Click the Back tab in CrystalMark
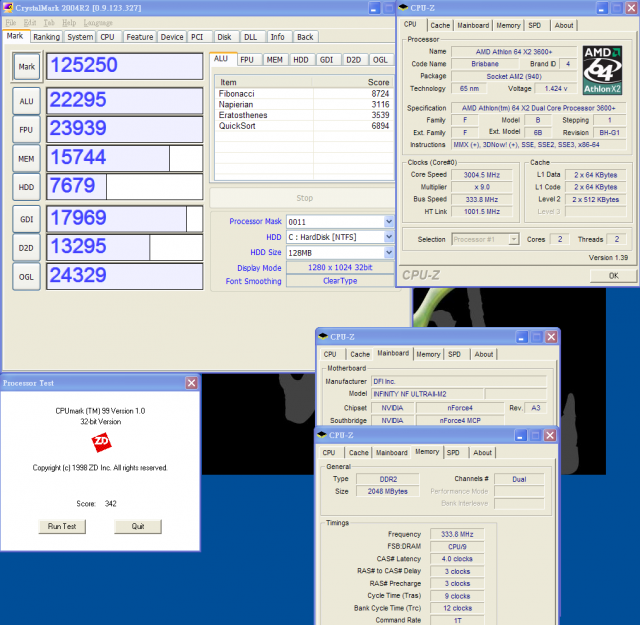The height and width of the screenshot is (625, 640). pyautogui.click(x=305, y=37)
